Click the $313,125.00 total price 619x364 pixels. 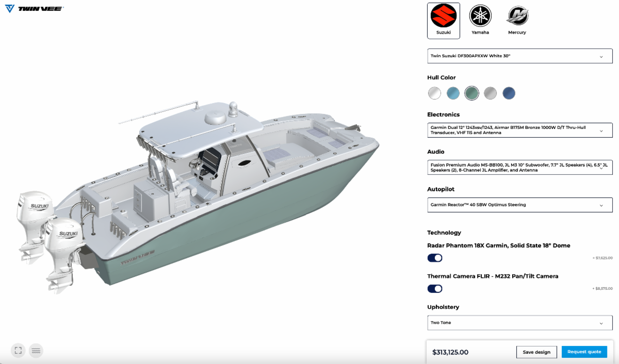tap(450, 352)
